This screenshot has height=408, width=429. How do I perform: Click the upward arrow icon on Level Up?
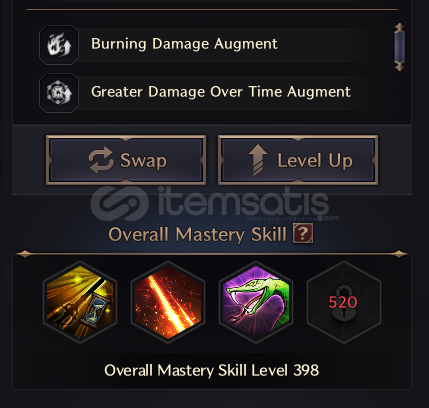[x=258, y=160]
